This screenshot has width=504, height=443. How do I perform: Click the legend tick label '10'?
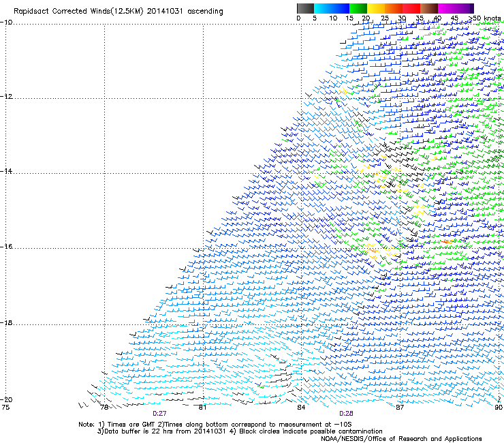click(333, 18)
